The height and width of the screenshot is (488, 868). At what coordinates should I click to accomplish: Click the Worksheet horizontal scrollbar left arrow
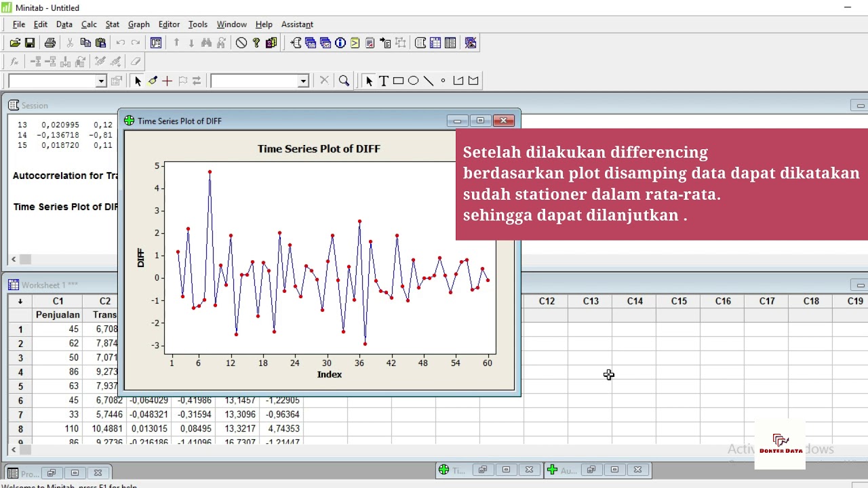[14, 449]
